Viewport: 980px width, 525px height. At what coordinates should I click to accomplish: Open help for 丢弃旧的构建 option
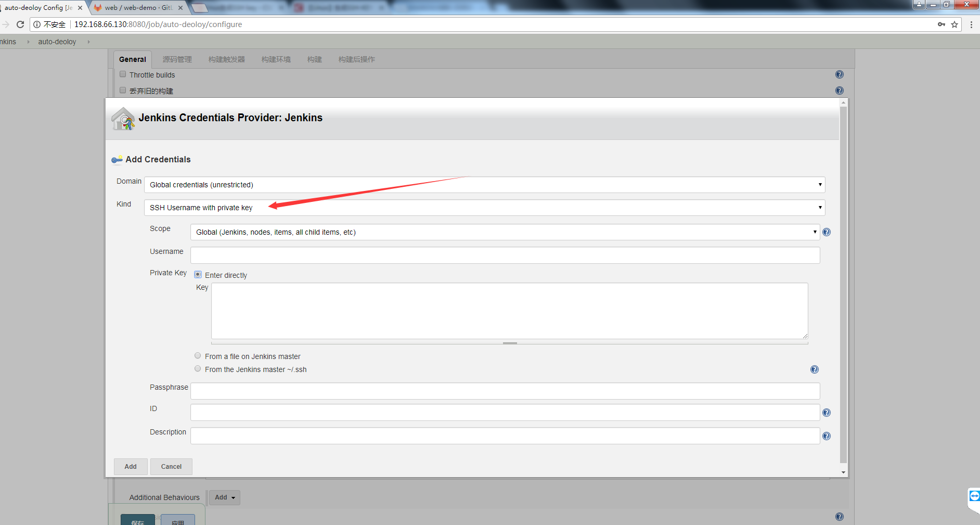point(840,91)
